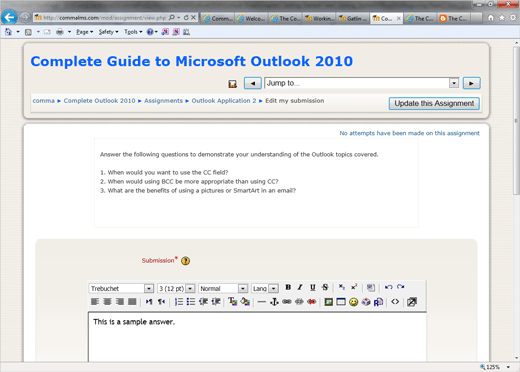
Task: Open help for Submission field
Action: click(186, 261)
